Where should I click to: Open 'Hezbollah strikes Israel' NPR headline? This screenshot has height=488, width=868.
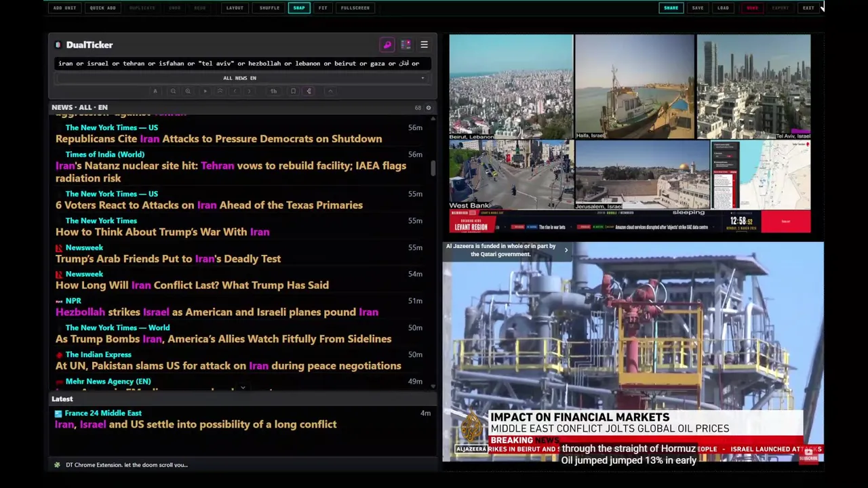[x=217, y=312]
